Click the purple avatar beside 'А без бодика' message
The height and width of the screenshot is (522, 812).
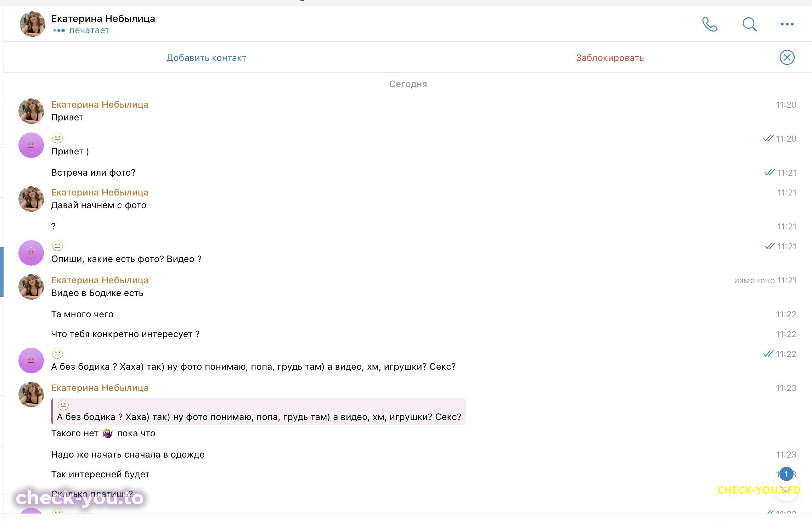click(31, 361)
